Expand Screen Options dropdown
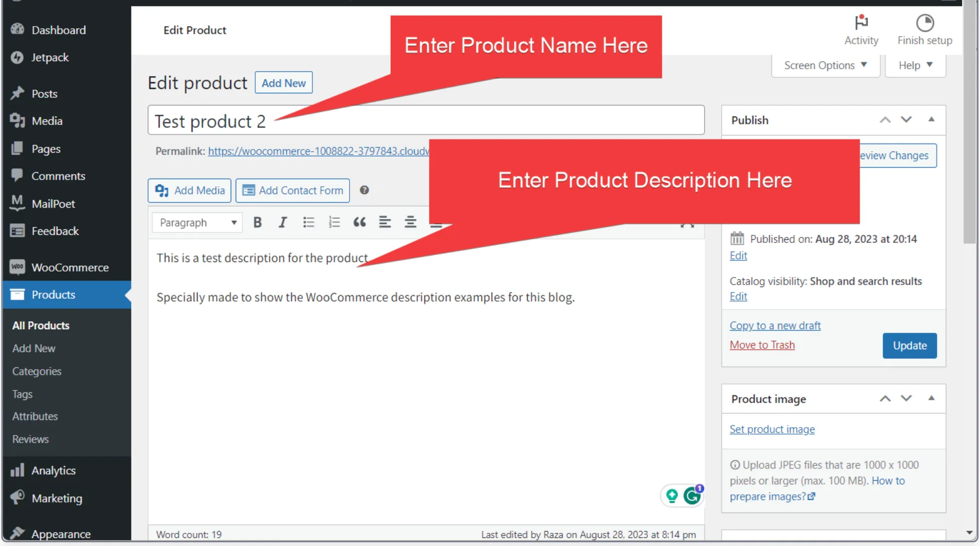 (826, 65)
